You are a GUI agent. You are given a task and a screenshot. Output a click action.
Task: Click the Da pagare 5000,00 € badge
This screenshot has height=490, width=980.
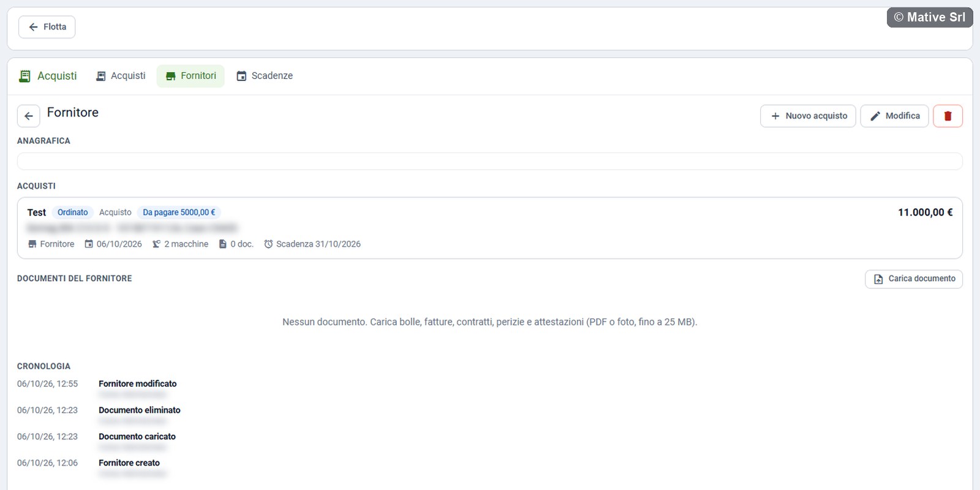pyautogui.click(x=179, y=213)
